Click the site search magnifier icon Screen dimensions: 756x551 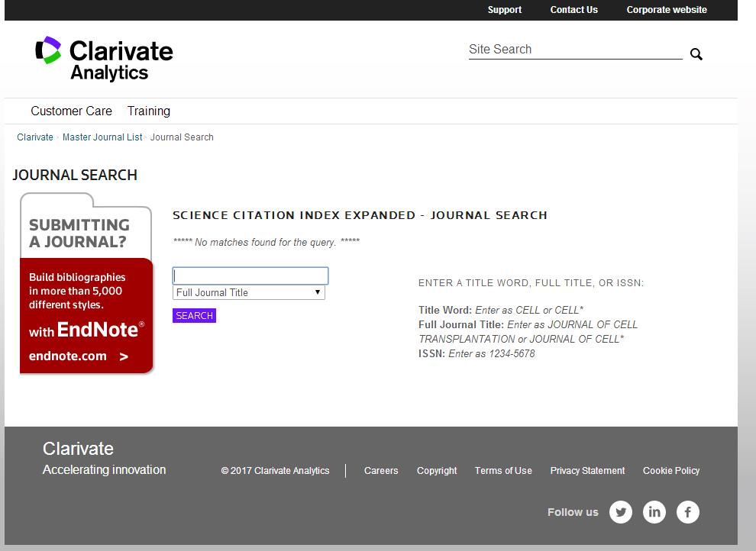click(x=695, y=54)
